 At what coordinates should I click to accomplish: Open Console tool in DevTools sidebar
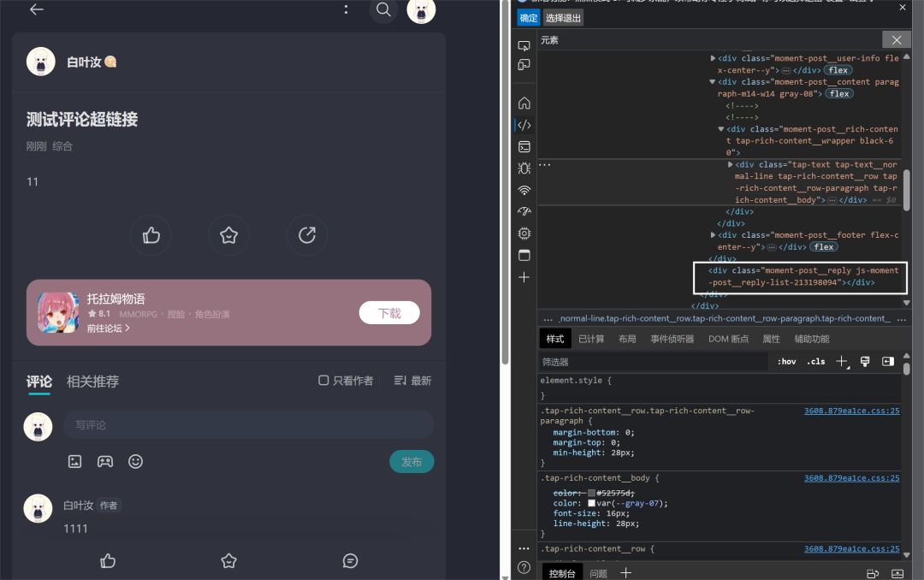pyautogui.click(x=524, y=147)
